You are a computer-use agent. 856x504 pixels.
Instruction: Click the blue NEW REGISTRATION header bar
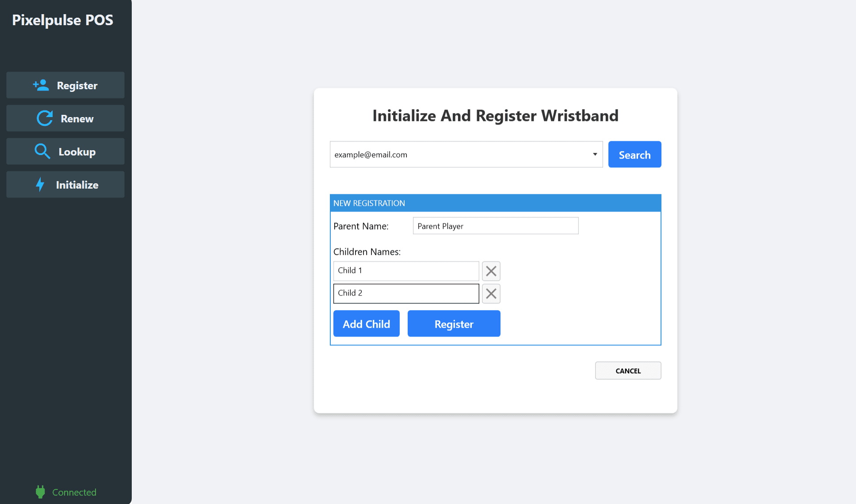pos(495,203)
